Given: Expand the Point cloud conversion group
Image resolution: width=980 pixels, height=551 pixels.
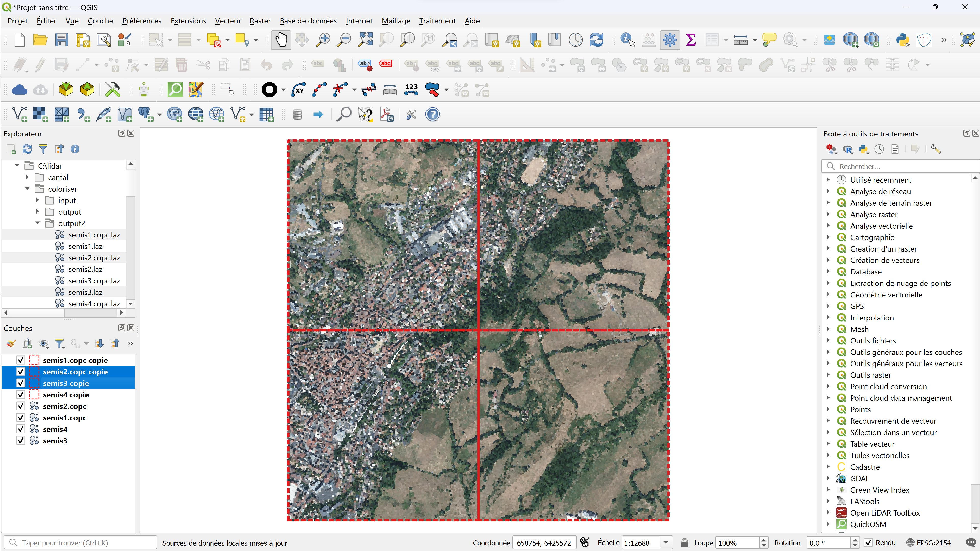Looking at the screenshot, I should (x=828, y=387).
